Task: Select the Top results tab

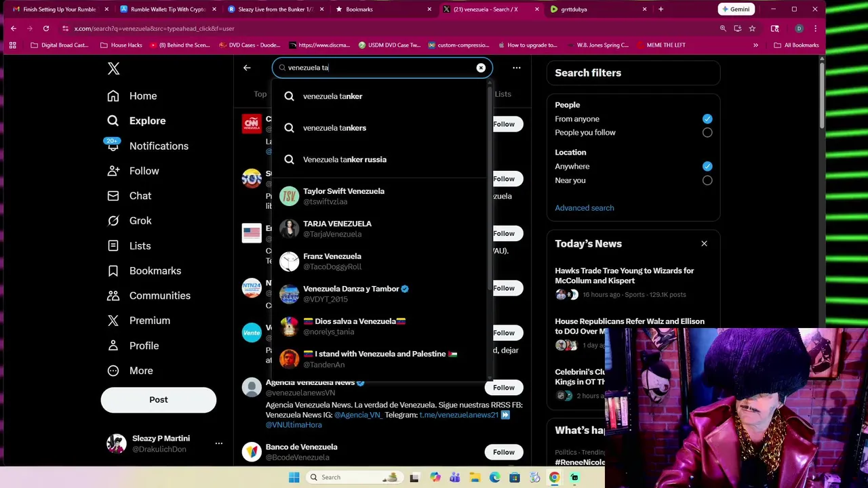Action: point(260,94)
